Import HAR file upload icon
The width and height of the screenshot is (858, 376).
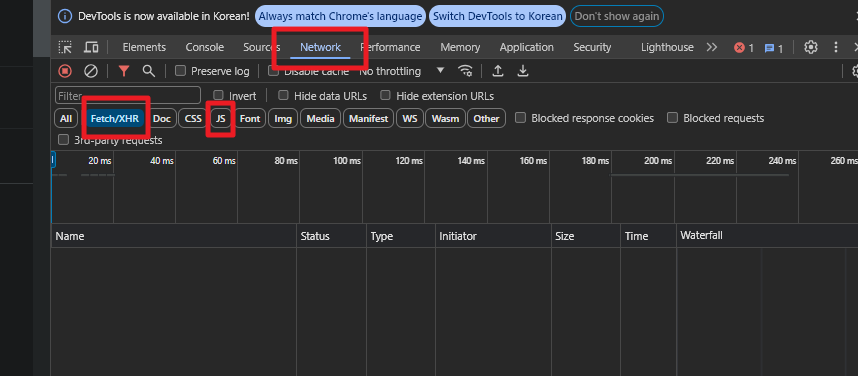pos(497,71)
